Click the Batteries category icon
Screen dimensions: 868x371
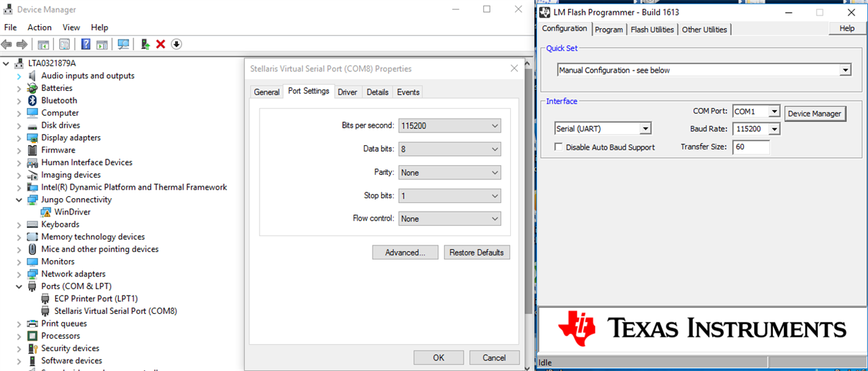32,88
